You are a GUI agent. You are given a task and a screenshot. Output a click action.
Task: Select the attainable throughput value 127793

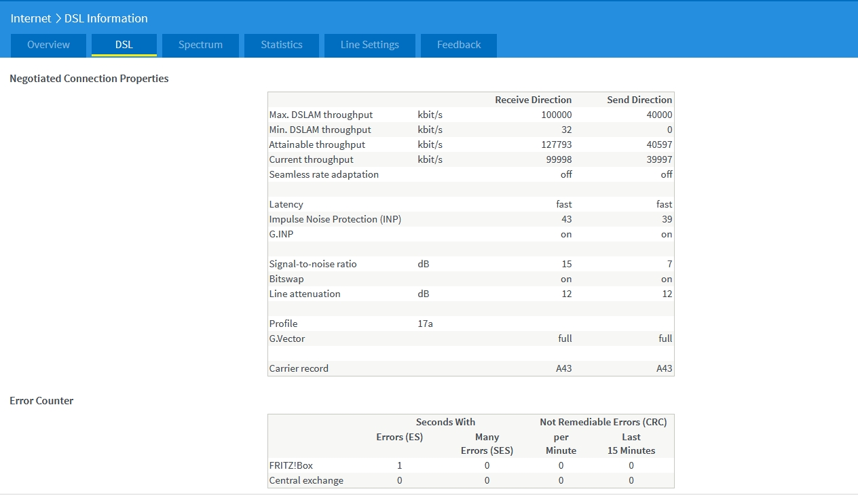click(556, 144)
